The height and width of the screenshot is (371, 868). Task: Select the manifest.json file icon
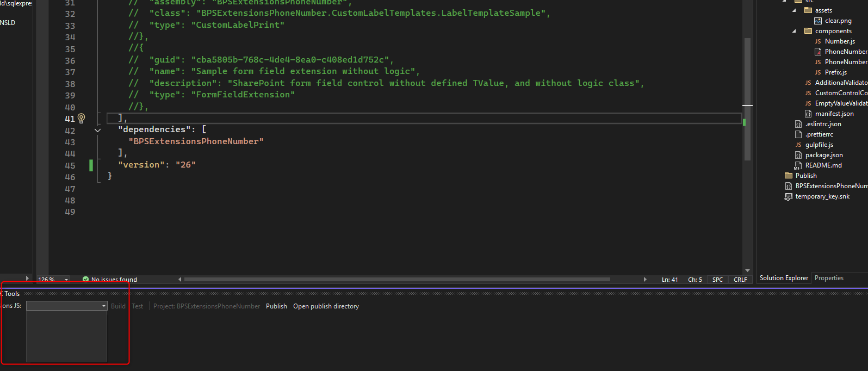point(808,114)
